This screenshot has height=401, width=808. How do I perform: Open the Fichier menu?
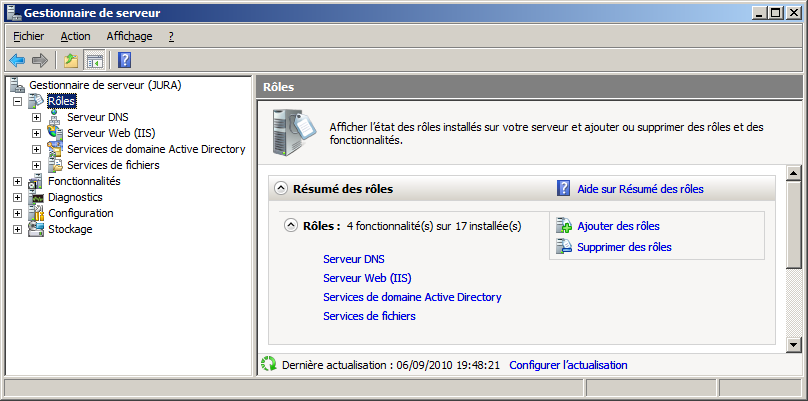[29, 36]
